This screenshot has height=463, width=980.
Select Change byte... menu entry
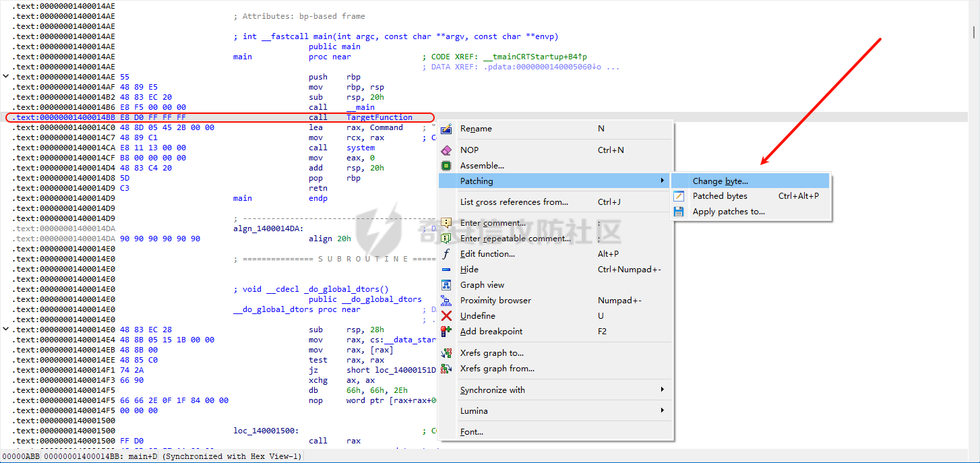click(720, 181)
